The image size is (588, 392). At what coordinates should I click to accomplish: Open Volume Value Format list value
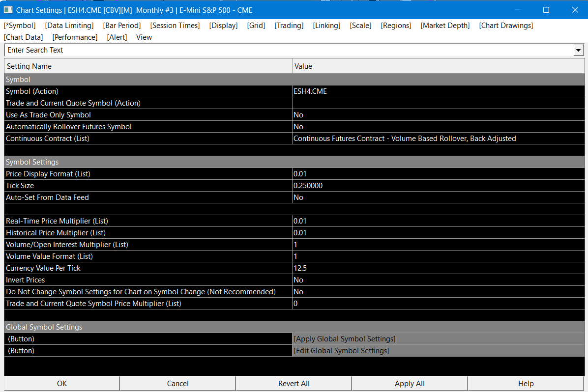pyautogui.click(x=438, y=256)
